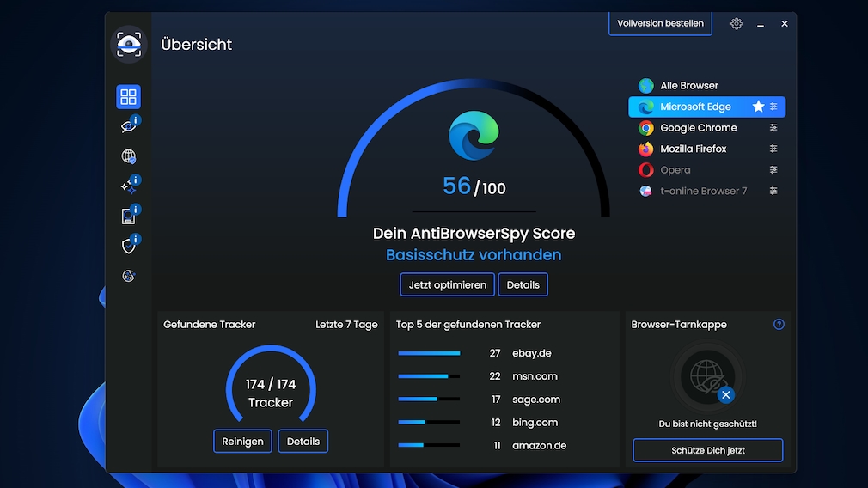Screen dimensions: 868x488
Task: Click the Dein AntiBrowserSpy Score heading
Action: (x=474, y=234)
